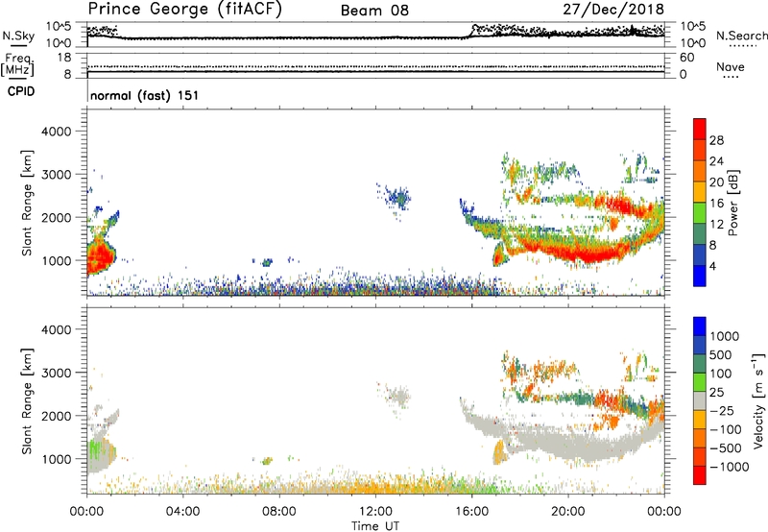This screenshot has width=768, height=532.
Task: Click the "4000" tick on the power panel
Action: (x=56, y=132)
